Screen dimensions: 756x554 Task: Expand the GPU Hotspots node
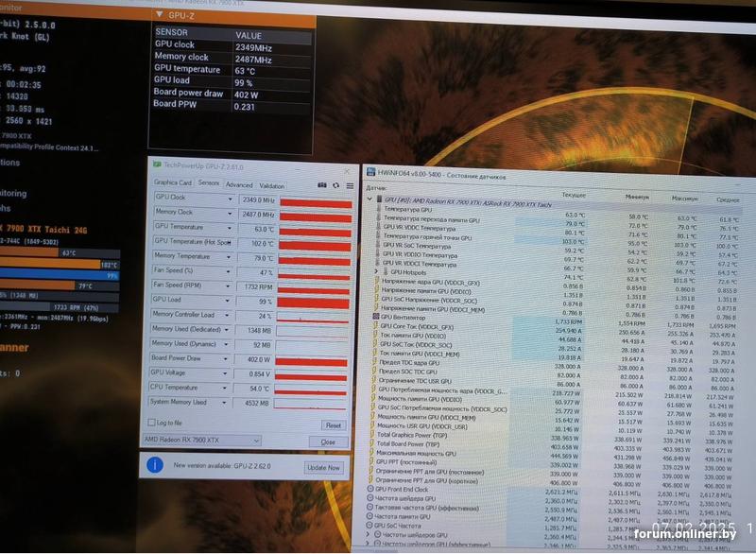click(x=376, y=271)
